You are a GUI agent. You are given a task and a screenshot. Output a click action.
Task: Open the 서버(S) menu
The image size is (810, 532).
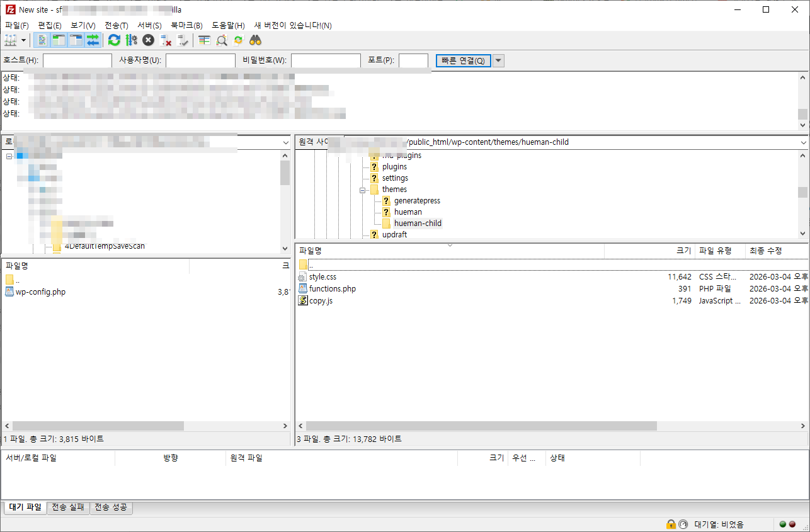click(149, 25)
